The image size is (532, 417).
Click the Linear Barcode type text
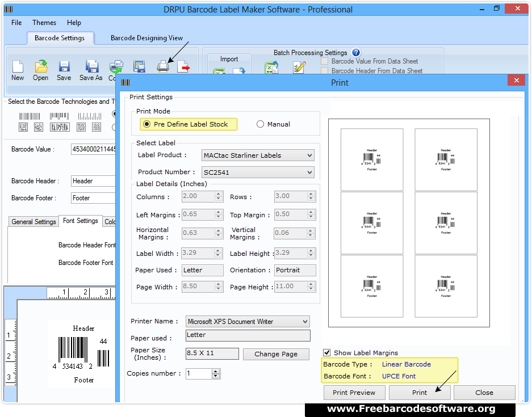point(406,364)
